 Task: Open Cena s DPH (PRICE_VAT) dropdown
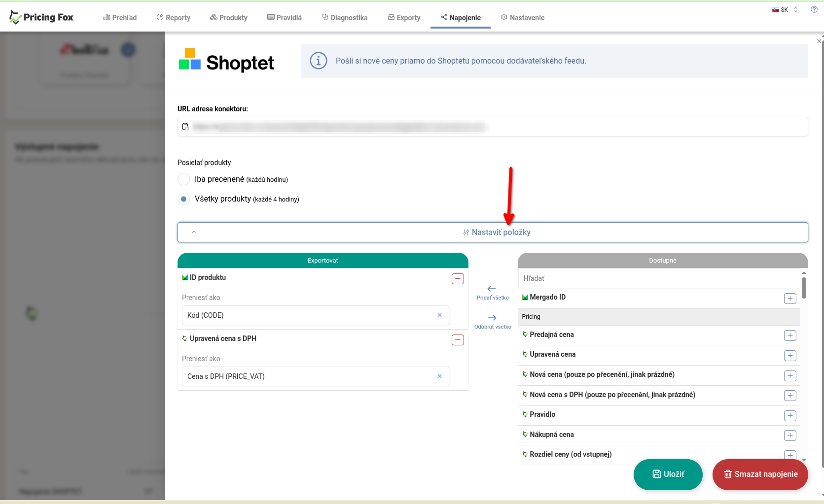pyautogui.click(x=308, y=376)
